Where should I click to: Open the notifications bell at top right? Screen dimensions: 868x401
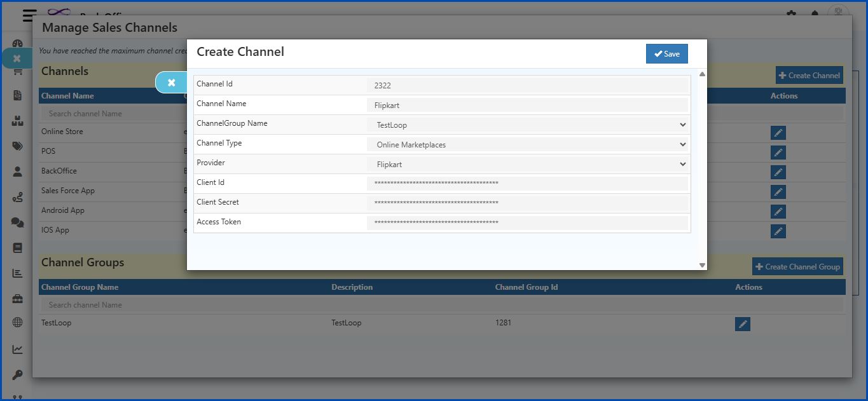point(815,13)
